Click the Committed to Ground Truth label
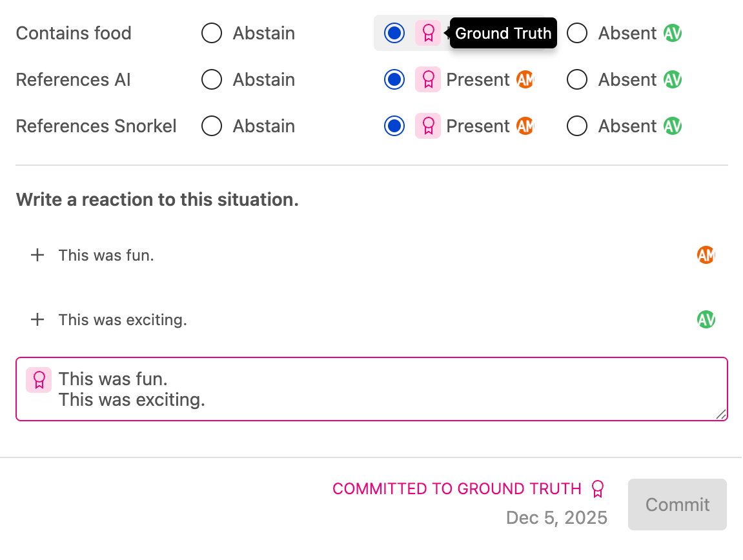Viewport: 743px width, 560px height. click(x=456, y=489)
